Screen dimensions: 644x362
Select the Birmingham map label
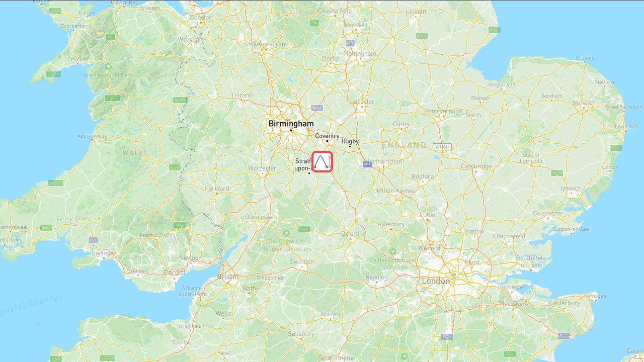coord(291,124)
